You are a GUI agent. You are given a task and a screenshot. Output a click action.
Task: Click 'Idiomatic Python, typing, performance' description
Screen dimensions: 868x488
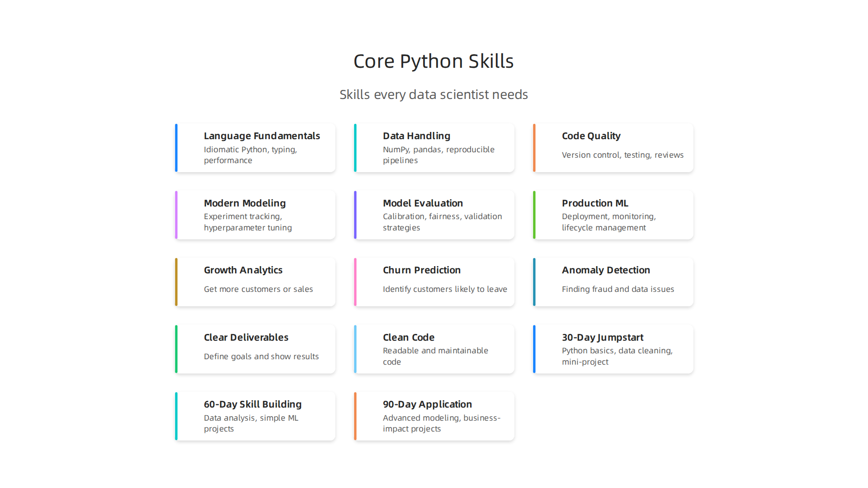pyautogui.click(x=250, y=155)
